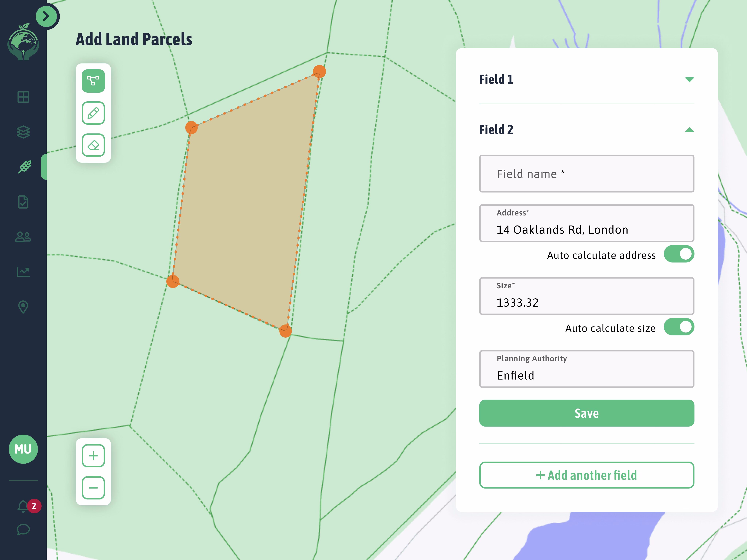Click Add another field button
The image size is (747, 560).
point(587,475)
